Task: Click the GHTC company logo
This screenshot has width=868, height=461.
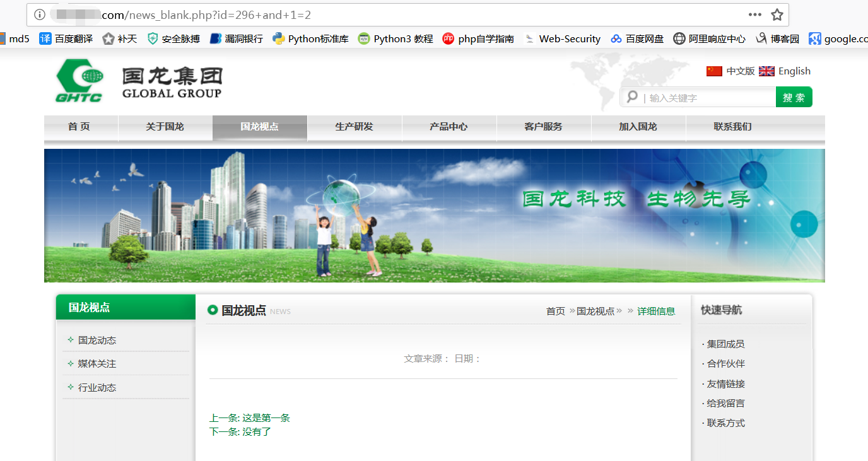Action: 79,81
